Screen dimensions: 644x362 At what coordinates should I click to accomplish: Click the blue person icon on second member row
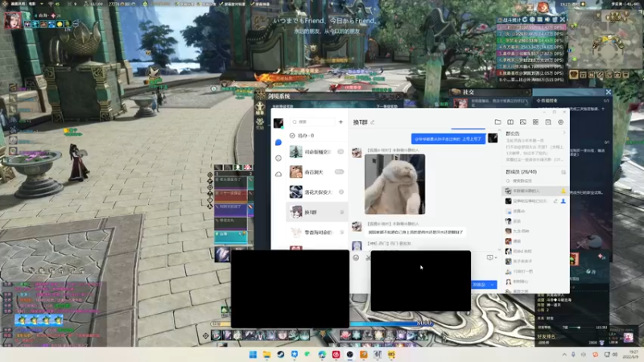click(x=563, y=201)
